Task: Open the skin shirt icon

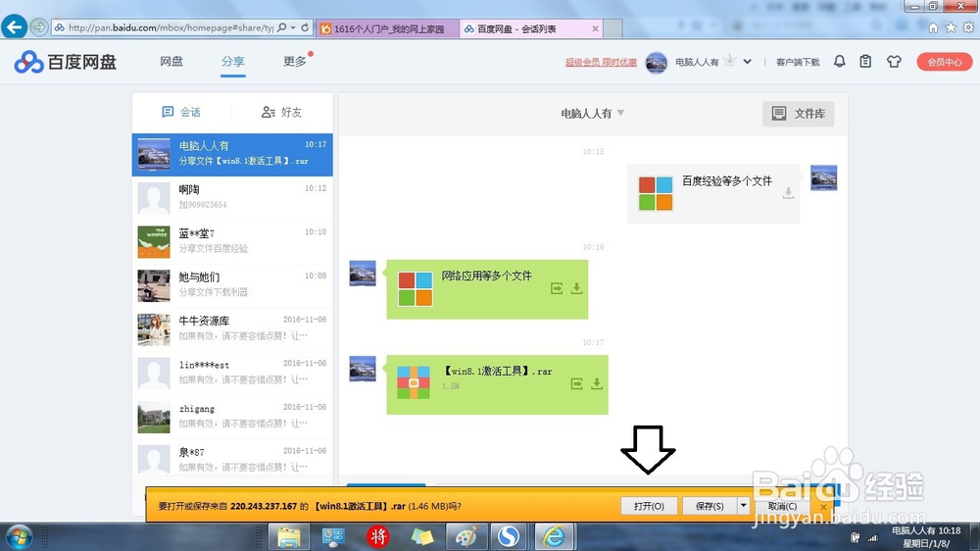Action: [x=894, y=62]
